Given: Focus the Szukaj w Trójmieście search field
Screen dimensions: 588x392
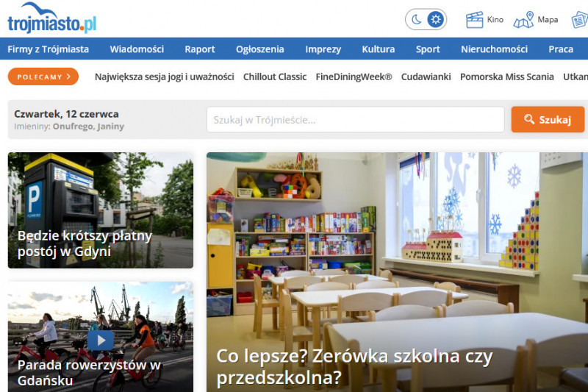Looking at the screenshot, I should [x=355, y=120].
